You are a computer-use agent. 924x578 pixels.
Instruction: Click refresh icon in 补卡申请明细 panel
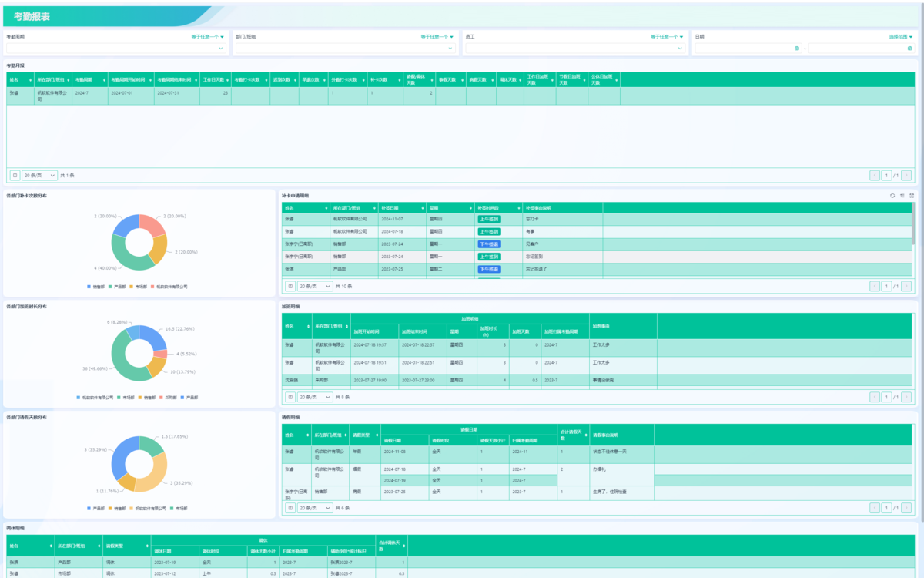(892, 196)
